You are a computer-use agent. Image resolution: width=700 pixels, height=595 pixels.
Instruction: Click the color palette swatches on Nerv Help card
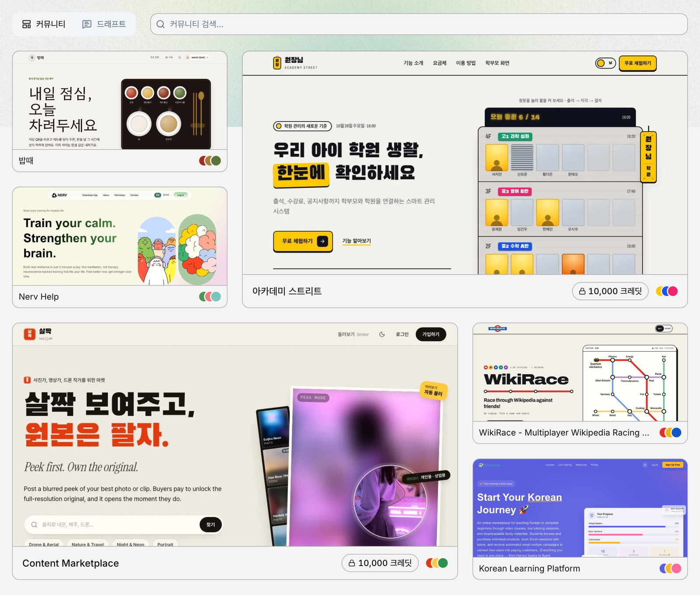click(x=210, y=297)
